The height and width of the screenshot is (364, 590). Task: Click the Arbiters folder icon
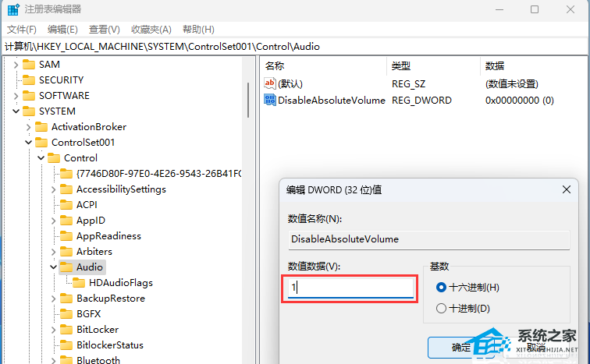(x=66, y=252)
